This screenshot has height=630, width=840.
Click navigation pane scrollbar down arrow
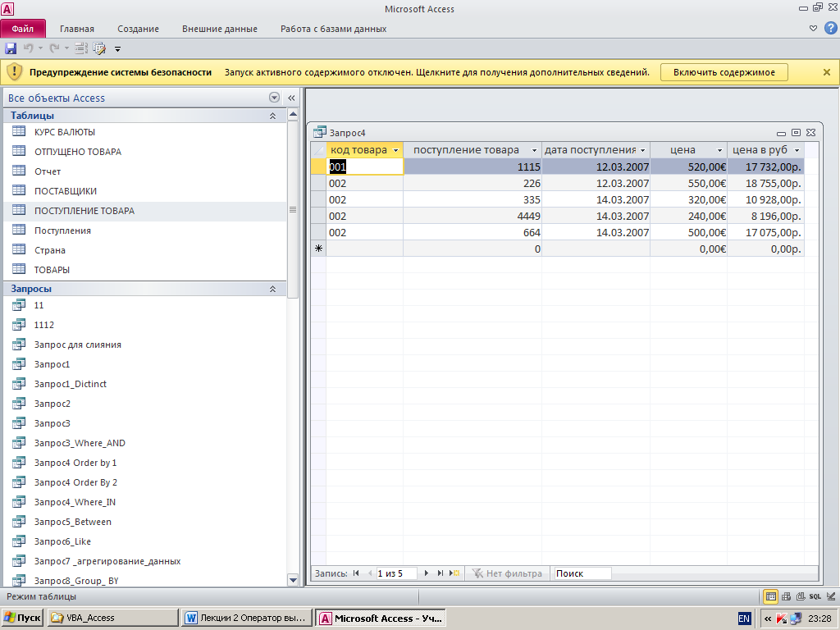click(293, 580)
